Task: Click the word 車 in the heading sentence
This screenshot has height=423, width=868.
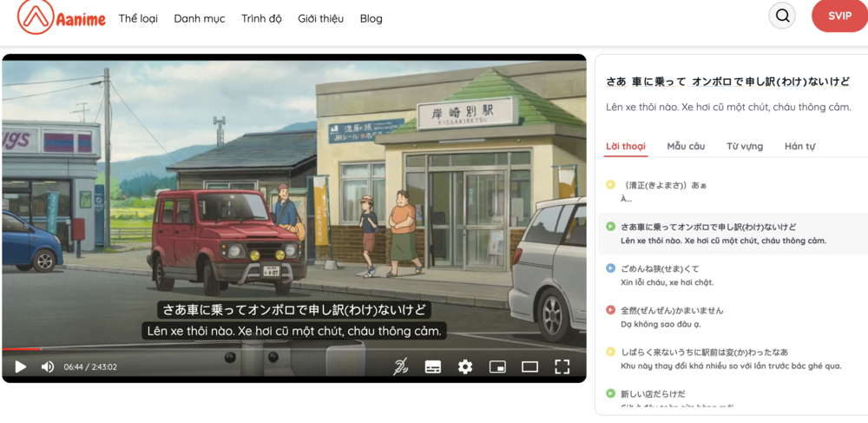Action: pyautogui.click(x=639, y=82)
